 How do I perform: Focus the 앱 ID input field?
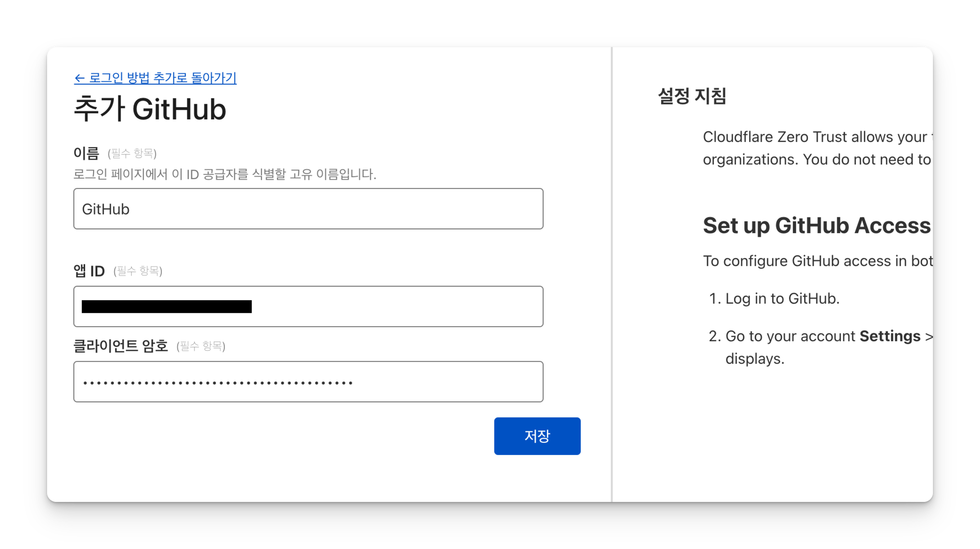[308, 307]
